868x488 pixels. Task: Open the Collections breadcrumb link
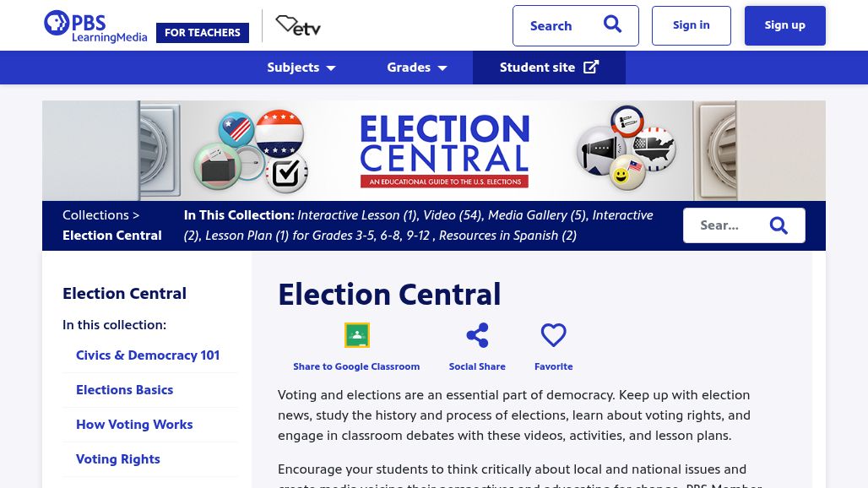click(95, 215)
